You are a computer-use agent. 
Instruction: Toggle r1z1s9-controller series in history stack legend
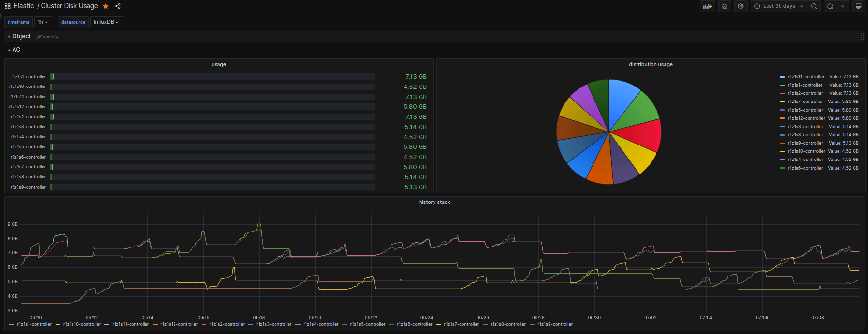554,324
